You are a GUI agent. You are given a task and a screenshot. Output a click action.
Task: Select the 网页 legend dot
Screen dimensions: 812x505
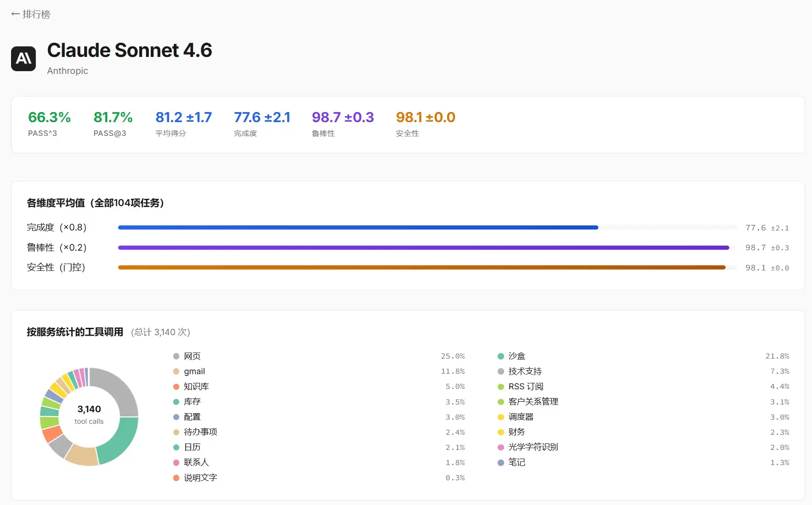[176, 356]
